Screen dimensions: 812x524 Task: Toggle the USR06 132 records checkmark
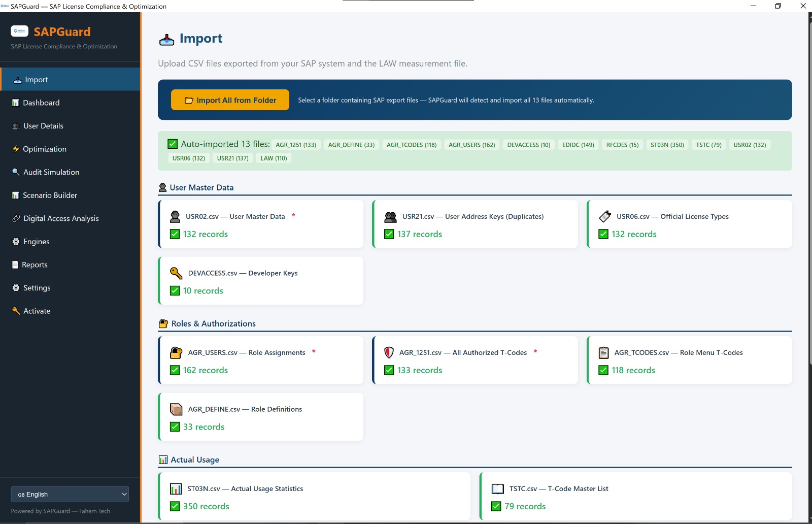pos(603,234)
